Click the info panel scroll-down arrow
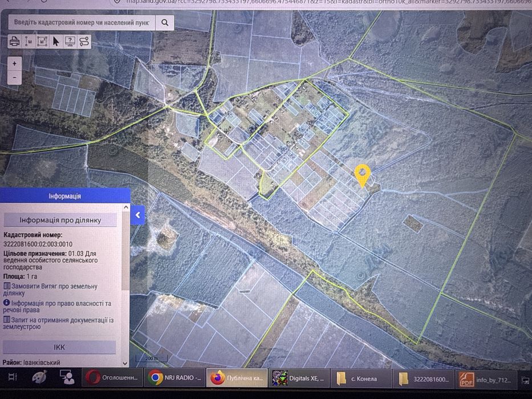The height and width of the screenshot is (399, 532). click(x=125, y=363)
